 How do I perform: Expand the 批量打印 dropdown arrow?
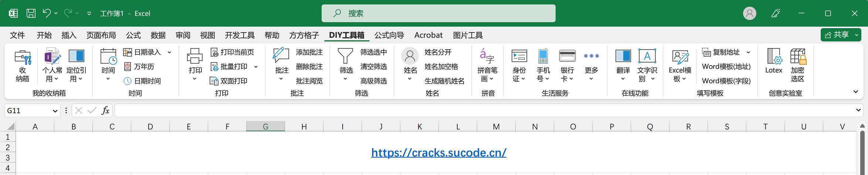[x=256, y=67]
